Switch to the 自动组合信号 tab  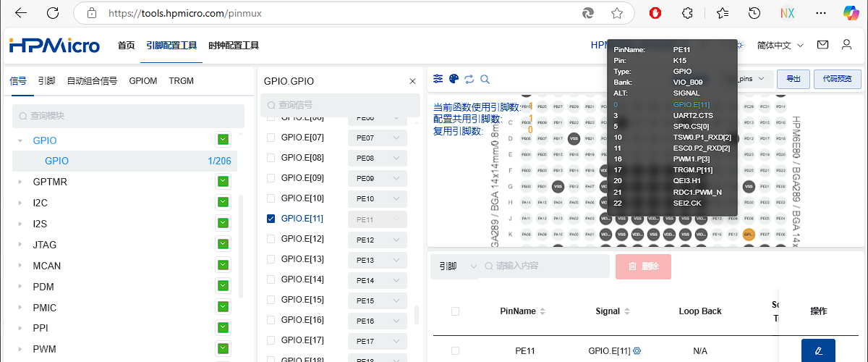click(x=92, y=81)
